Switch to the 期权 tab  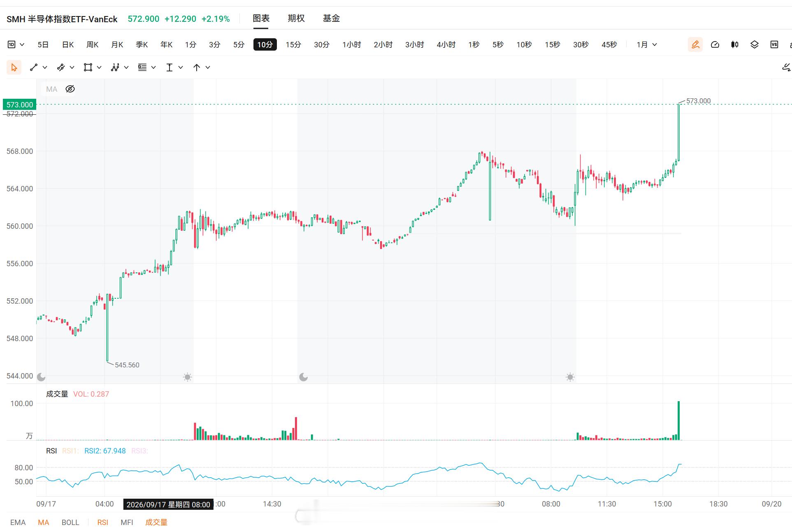click(x=296, y=18)
